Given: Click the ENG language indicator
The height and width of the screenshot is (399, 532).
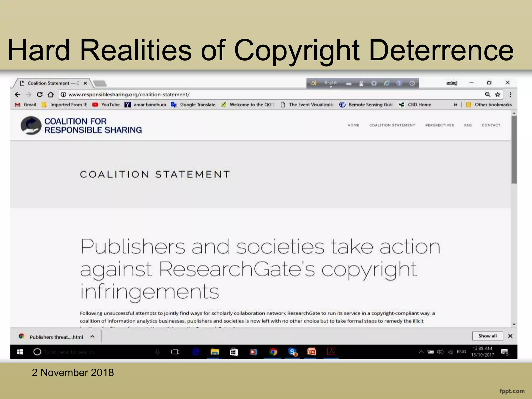Looking at the screenshot, I should [x=461, y=352].
